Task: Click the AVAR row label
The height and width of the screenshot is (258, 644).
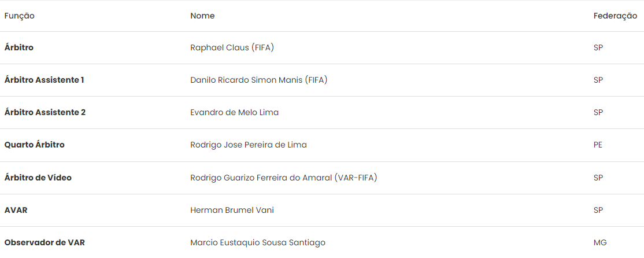Action: [16, 210]
